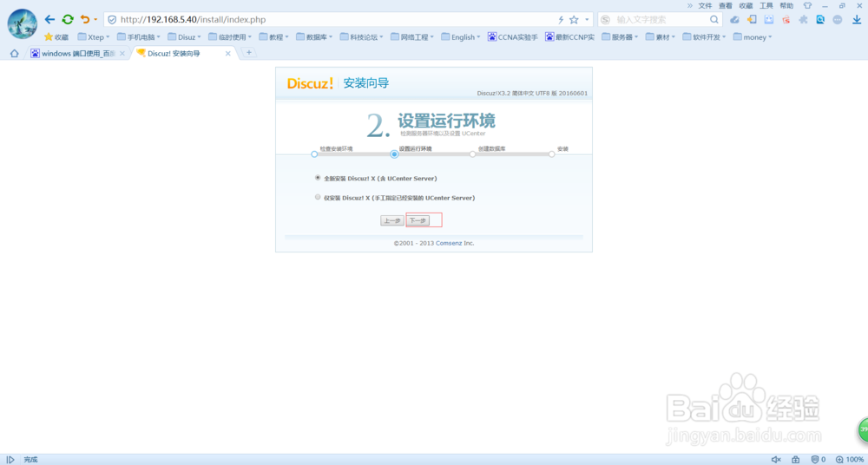
Task: Reload page using green refresh icon
Action: pos(68,19)
